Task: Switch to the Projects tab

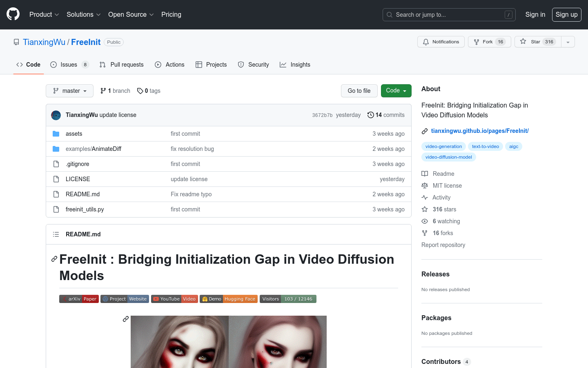Action: click(x=211, y=65)
